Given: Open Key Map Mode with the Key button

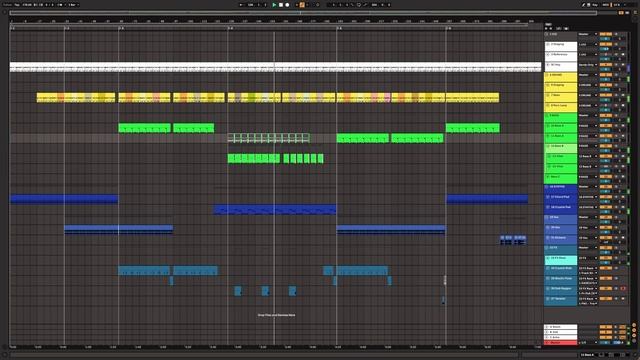Looking at the screenshot, I should coord(595,5).
